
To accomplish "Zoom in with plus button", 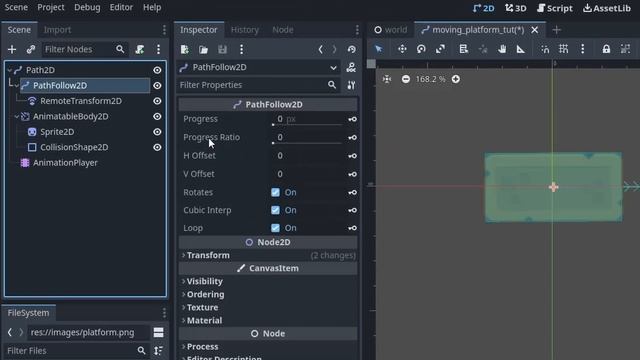I will 456,79.
